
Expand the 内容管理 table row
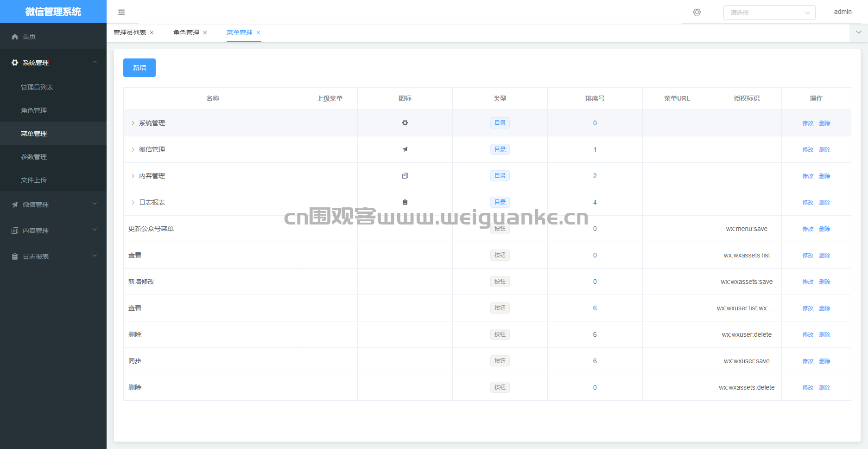[133, 176]
